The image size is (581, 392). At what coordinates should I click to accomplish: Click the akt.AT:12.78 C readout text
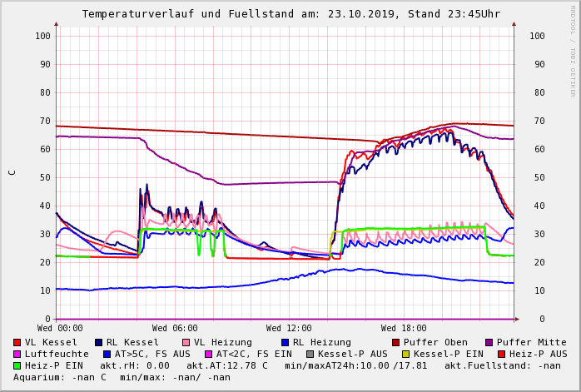click(226, 365)
